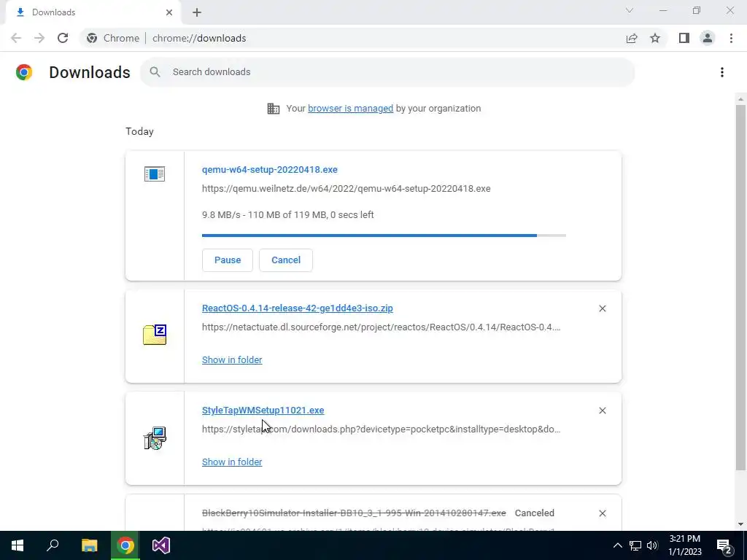Click the Chrome logo beside Downloads

[x=24, y=72]
